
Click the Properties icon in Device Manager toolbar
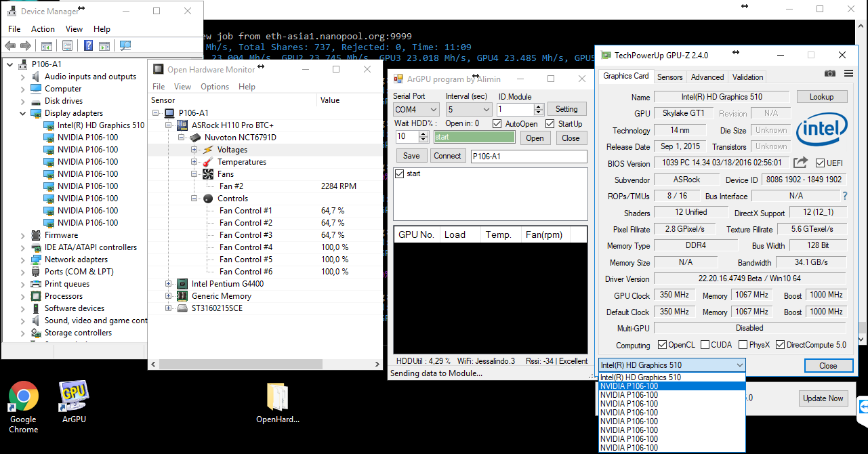[67, 45]
